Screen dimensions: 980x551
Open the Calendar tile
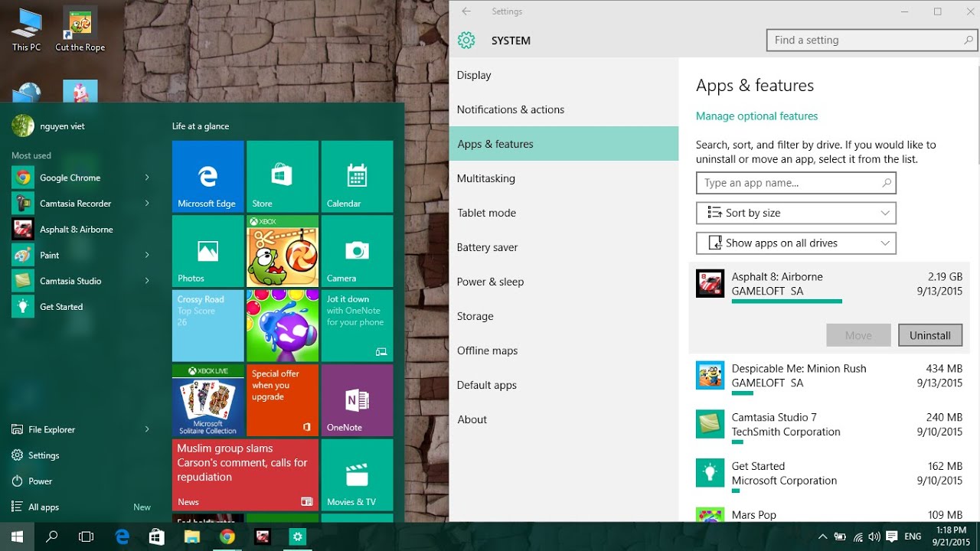(x=357, y=177)
